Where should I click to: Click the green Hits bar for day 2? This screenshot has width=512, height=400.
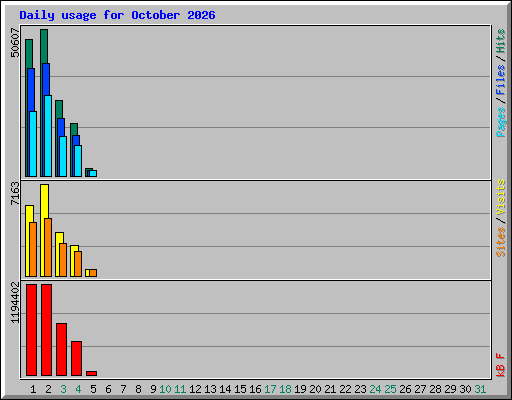pyautogui.click(x=44, y=46)
